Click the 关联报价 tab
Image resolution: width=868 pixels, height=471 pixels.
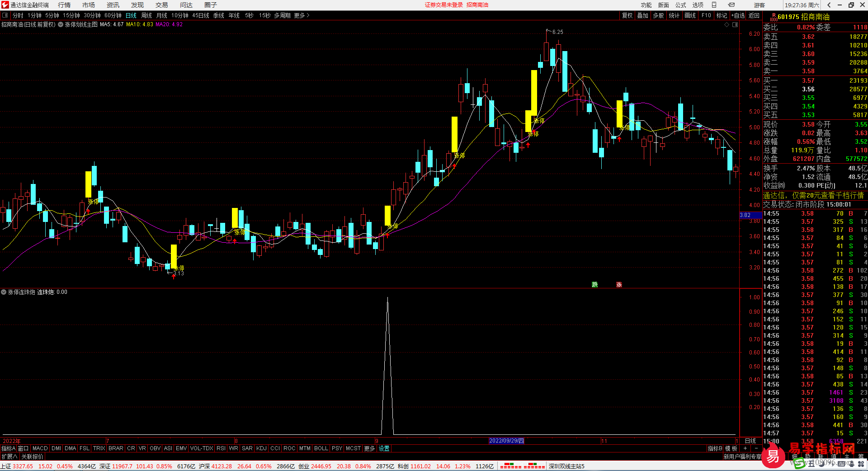pyautogui.click(x=33, y=457)
